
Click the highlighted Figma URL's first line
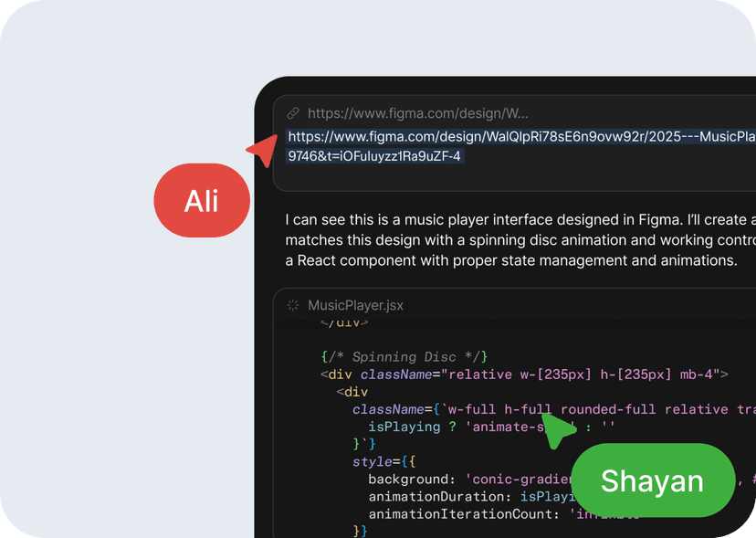pos(520,137)
